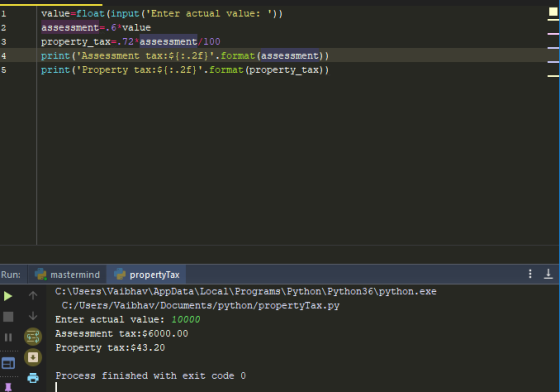Open the propertyTax.py file path link
560x392 pixels.
[x=200, y=306]
